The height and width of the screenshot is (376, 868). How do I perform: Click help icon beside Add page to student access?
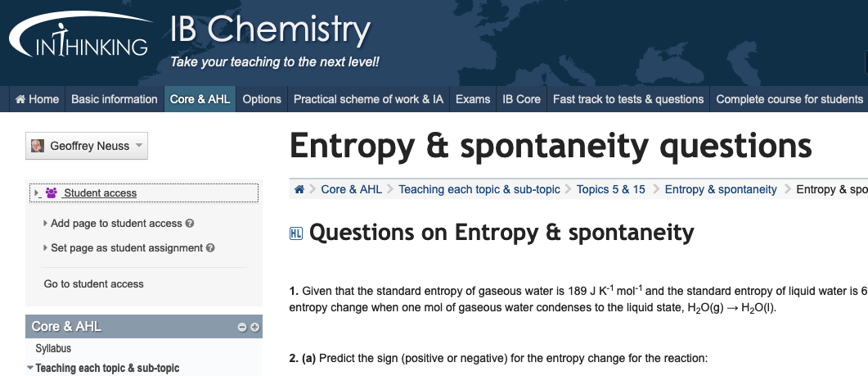tap(190, 224)
